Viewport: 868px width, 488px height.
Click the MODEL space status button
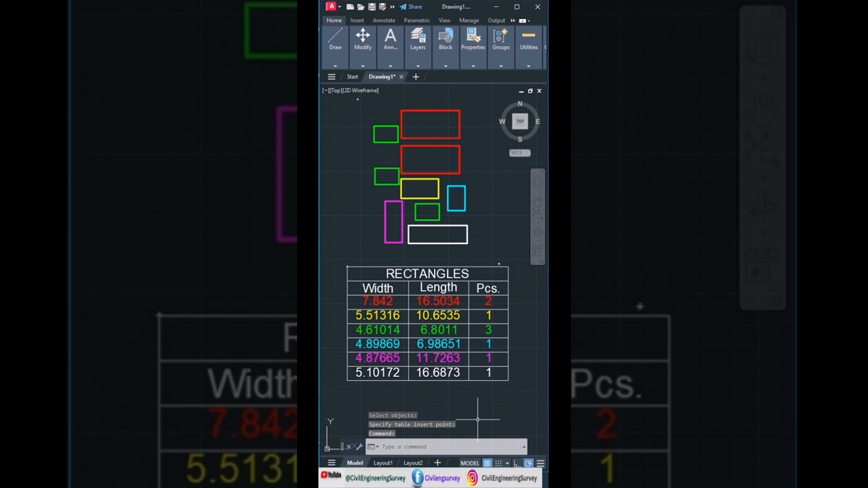point(470,463)
